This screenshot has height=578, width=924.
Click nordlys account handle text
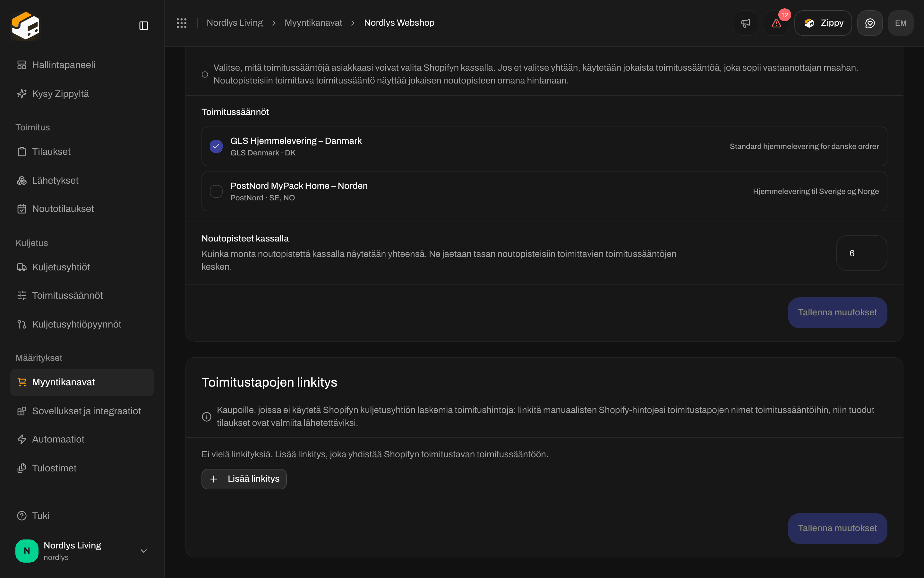pyautogui.click(x=56, y=557)
